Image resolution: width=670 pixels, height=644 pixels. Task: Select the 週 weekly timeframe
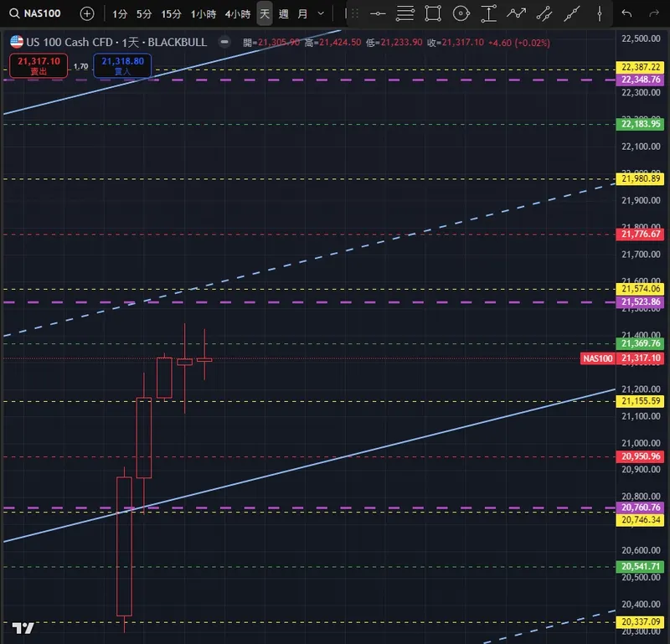click(x=283, y=14)
